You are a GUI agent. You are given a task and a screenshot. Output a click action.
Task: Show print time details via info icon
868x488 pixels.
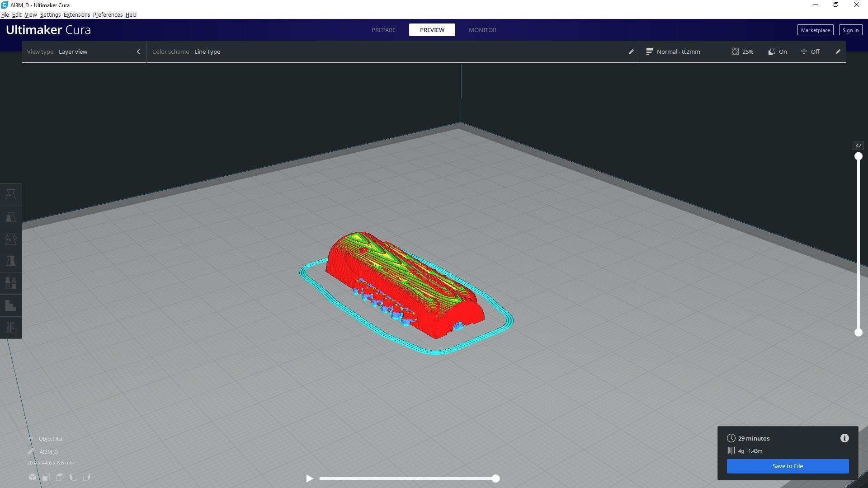pos(844,438)
